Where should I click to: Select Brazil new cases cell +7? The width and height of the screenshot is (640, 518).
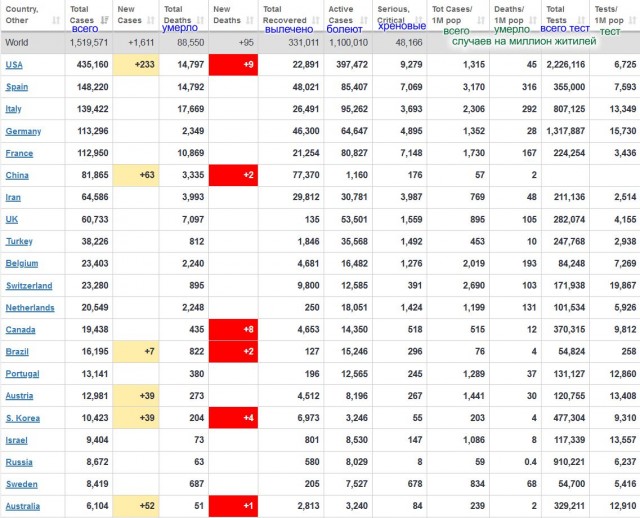(136, 351)
